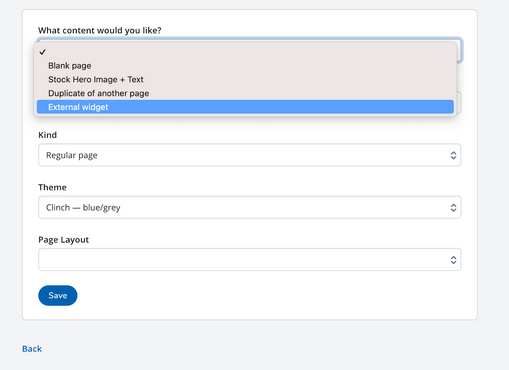Open the Kind dropdown showing Regular page

(250, 155)
